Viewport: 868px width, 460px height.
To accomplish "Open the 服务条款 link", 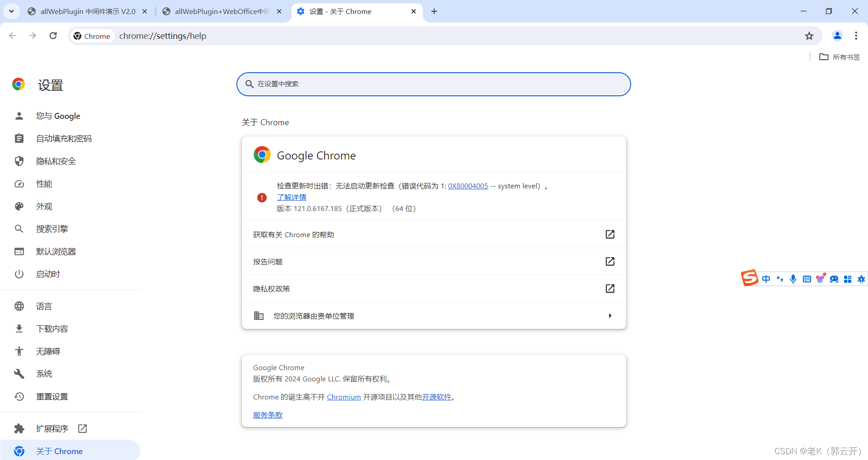I will click(x=268, y=415).
